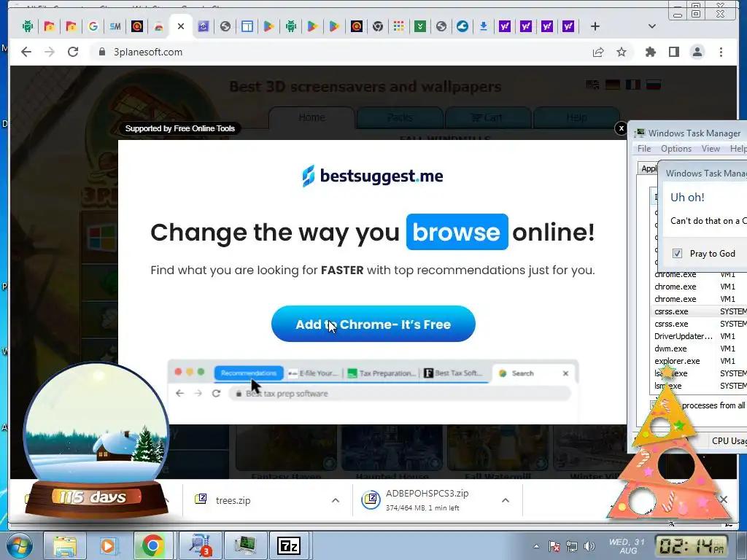Screen dimensions: 747x560
Task: Toggle the Chrome side panel
Action: point(673,52)
